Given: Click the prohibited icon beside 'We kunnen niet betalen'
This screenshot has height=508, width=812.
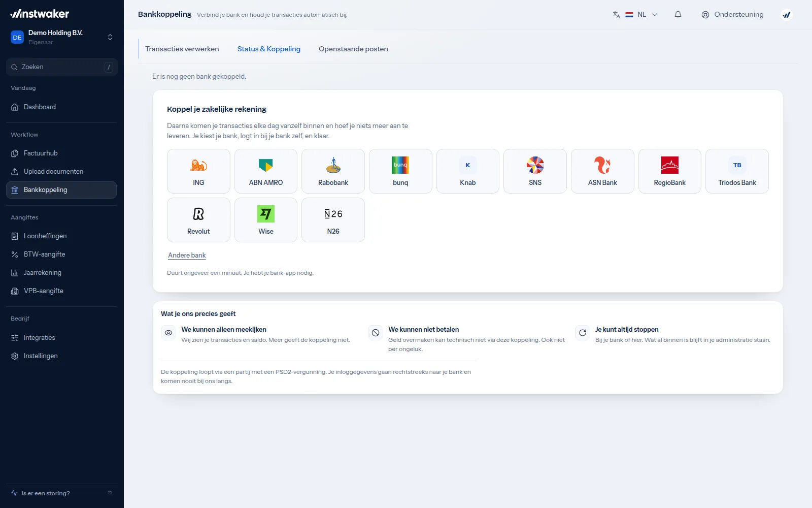Looking at the screenshot, I should pyautogui.click(x=376, y=333).
